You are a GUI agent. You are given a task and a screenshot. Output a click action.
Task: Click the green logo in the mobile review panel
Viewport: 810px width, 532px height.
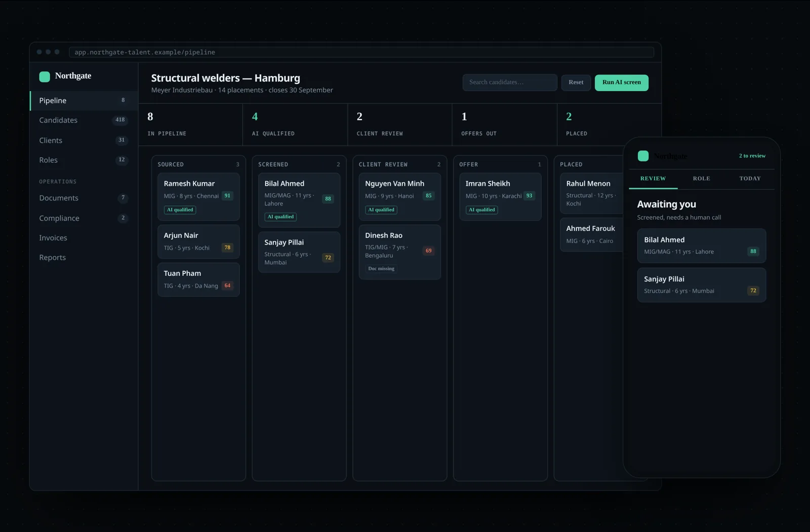(x=643, y=156)
